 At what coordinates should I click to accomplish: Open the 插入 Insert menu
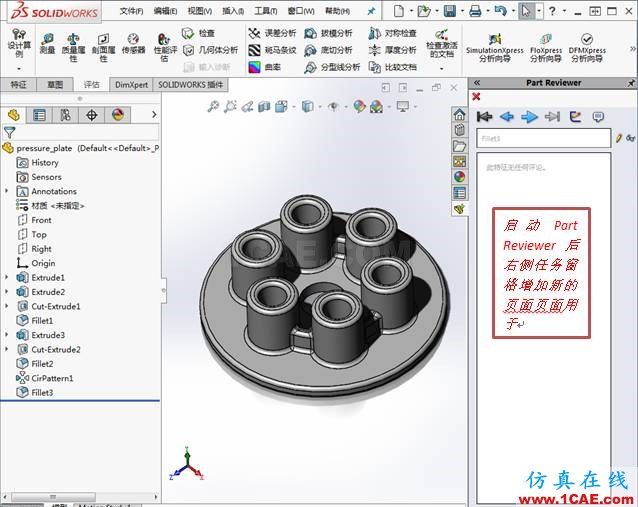click(x=233, y=11)
